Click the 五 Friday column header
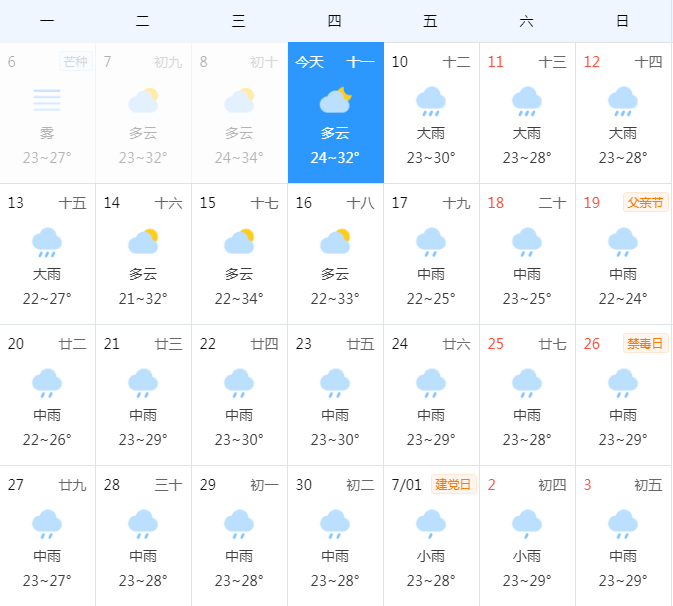The height and width of the screenshot is (606, 673). tap(430, 21)
